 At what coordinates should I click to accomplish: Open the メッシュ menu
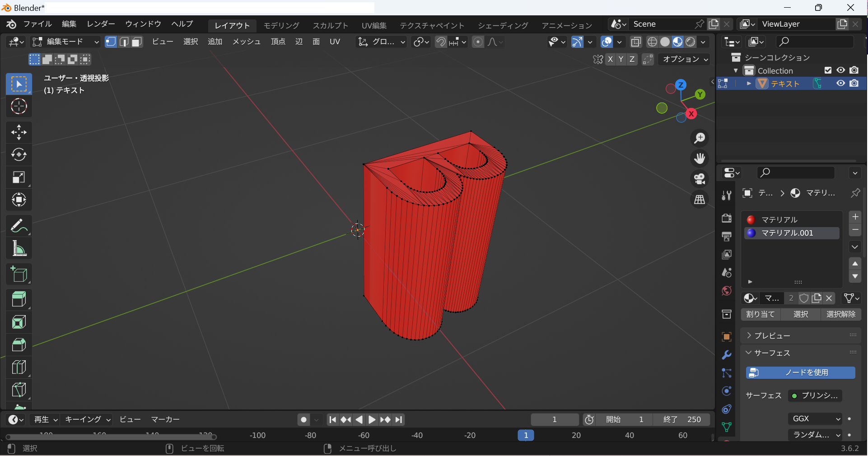[x=246, y=42]
